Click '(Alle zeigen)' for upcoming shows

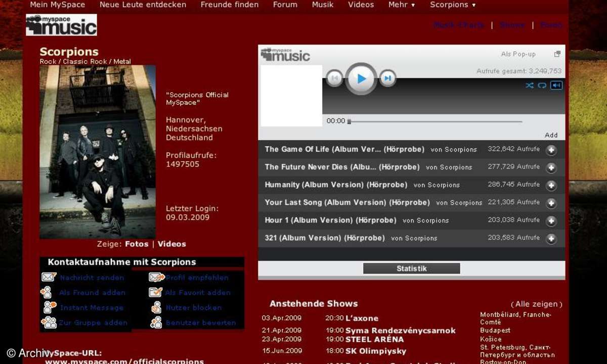pos(537,304)
